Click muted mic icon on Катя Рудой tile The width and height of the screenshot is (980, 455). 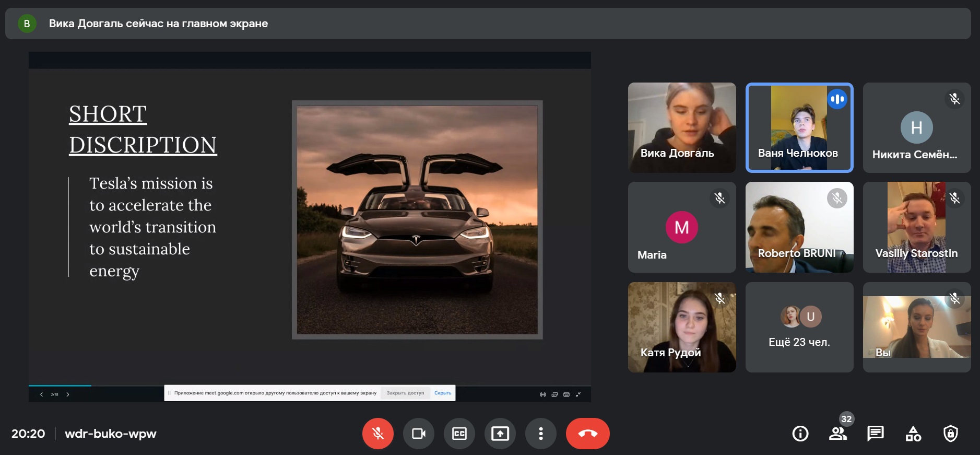[x=719, y=298]
